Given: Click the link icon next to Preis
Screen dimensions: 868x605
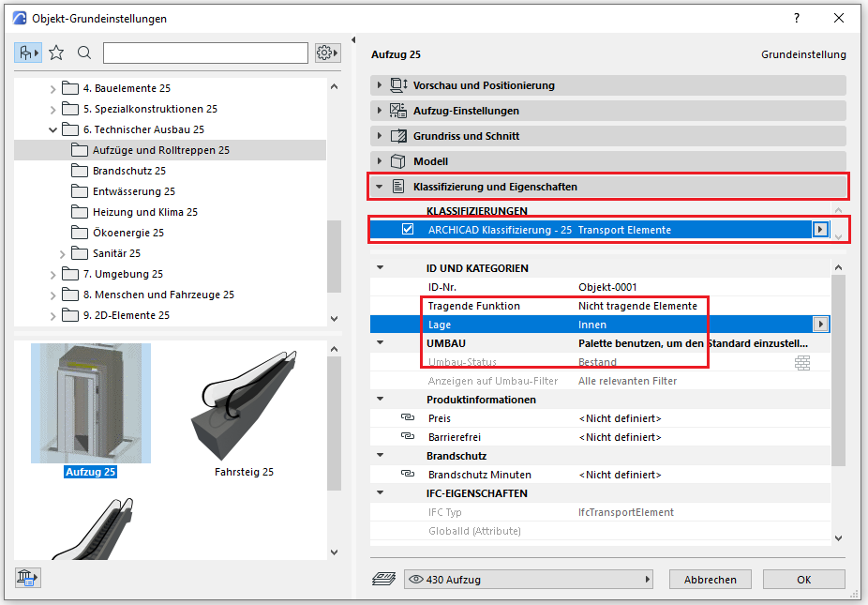Looking at the screenshot, I should pyautogui.click(x=408, y=418).
